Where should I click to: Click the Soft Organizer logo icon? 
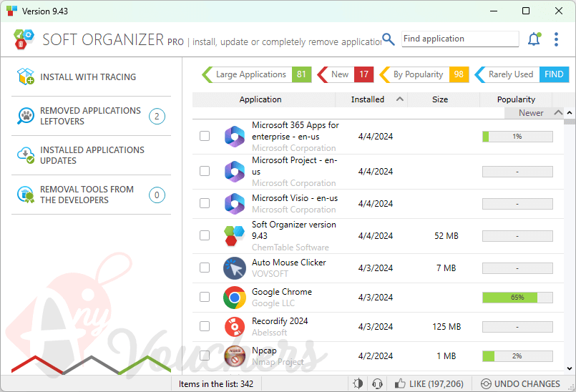[24, 39]
